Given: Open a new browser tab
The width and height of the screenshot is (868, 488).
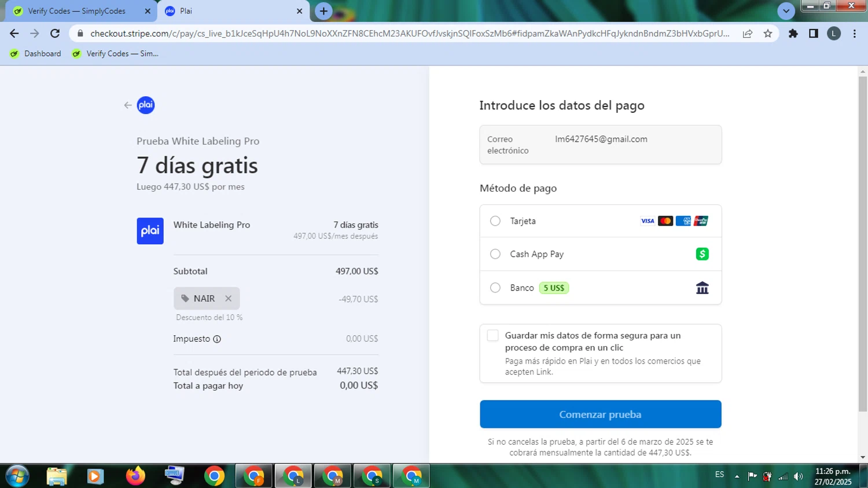Looking at the screenshot, I should tap(323, 11).
